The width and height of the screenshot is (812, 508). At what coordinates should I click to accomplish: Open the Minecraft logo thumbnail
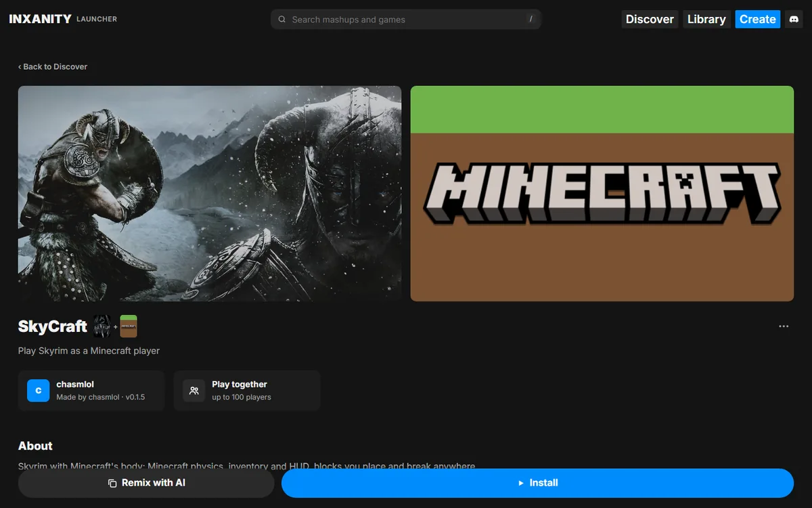tap(602, 194)
